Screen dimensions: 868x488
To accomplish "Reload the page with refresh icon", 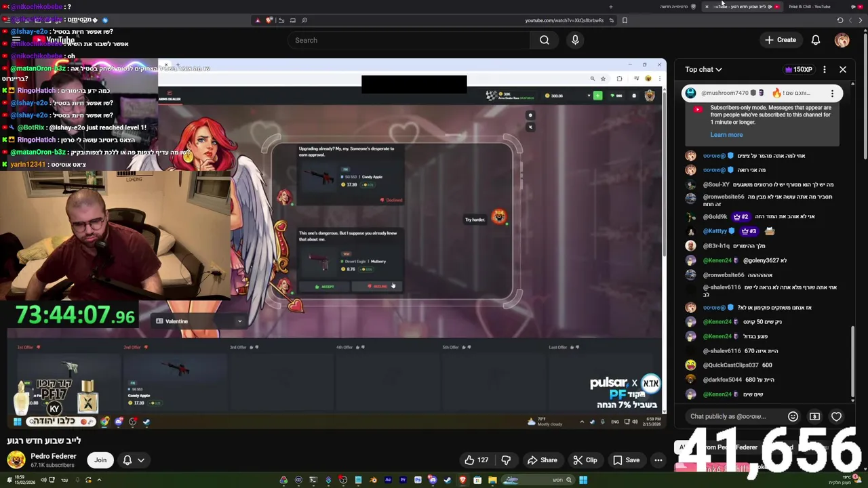I will click(x=840, y=20).
